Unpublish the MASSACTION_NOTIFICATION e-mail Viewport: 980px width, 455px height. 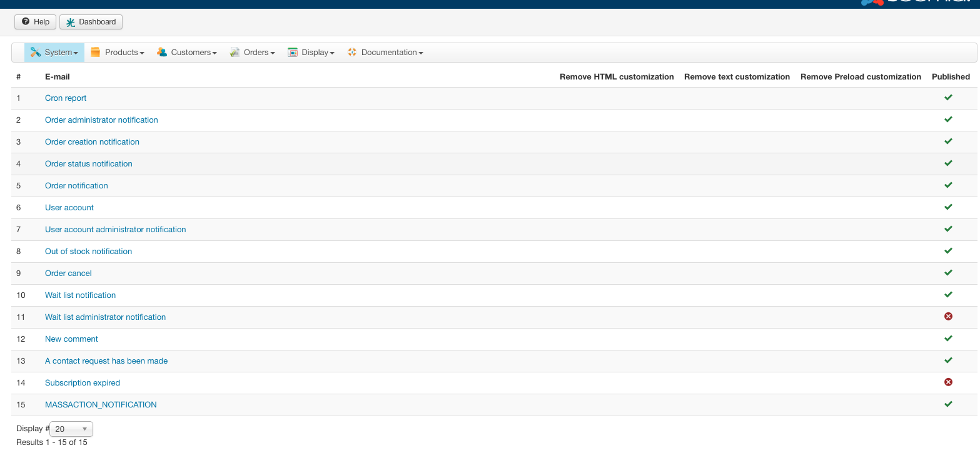[x=948, y=404]
